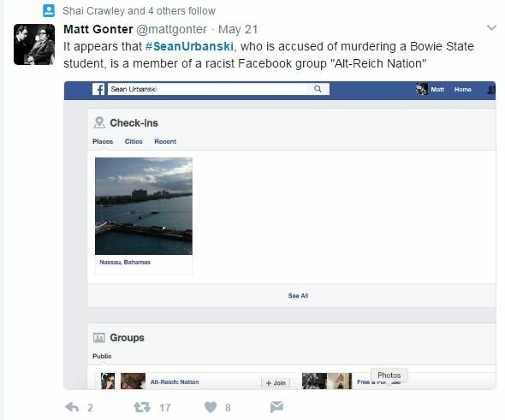This screenshot has width=505, height=420.
Task: Switch to the Cities tab
Action: pos(134,141)
